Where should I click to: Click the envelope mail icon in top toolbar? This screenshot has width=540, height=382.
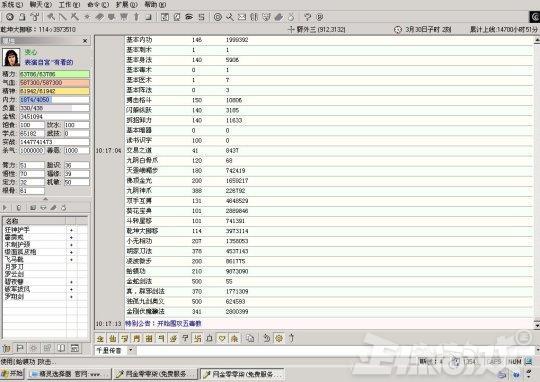pos(242,17)
